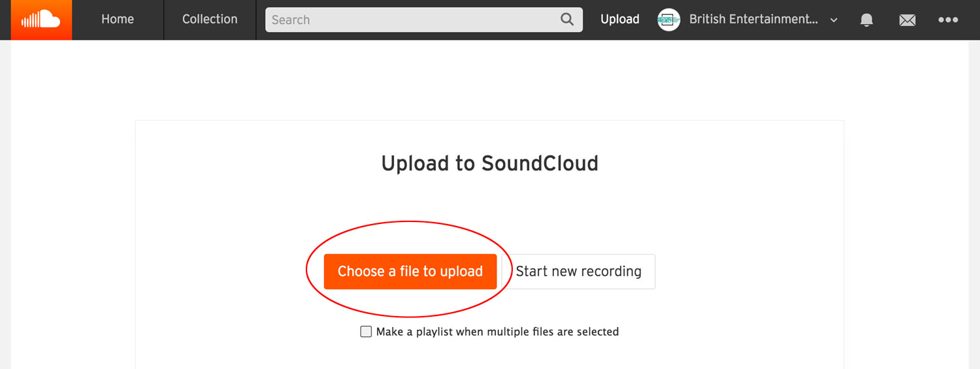The image size is (980, 369).
Task: Open messages via the envelope icon
Action: pyautogui.click(x=907, y=20)
